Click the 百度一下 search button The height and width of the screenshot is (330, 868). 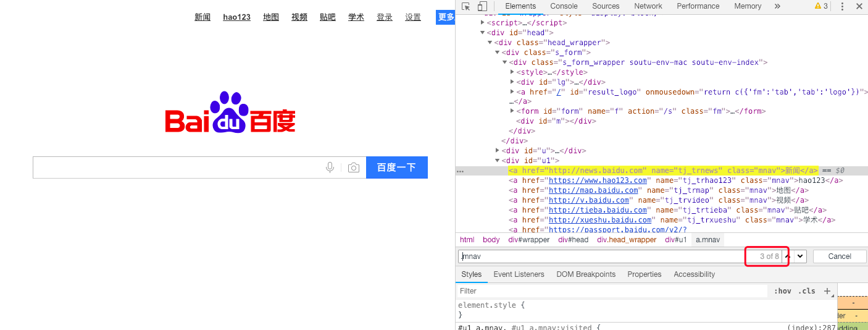click(396, 167)
